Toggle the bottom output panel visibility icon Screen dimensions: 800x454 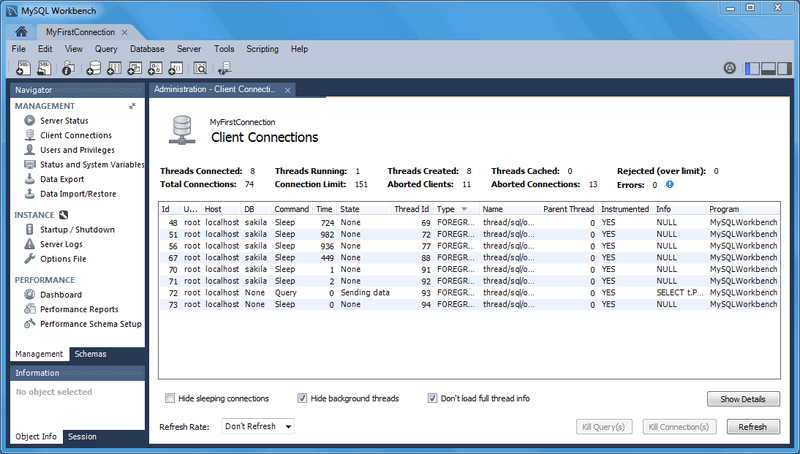[x=769, y=68]
